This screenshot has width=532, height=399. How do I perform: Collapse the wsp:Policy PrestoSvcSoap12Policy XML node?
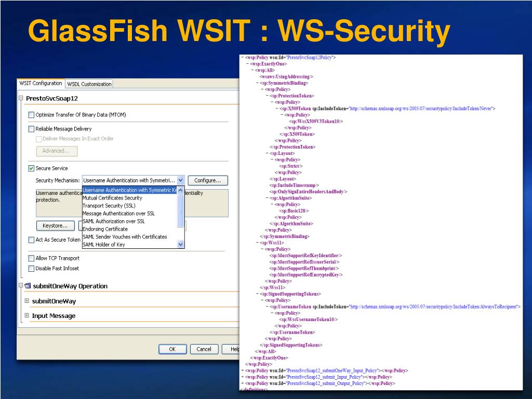(x=242, y=58)
